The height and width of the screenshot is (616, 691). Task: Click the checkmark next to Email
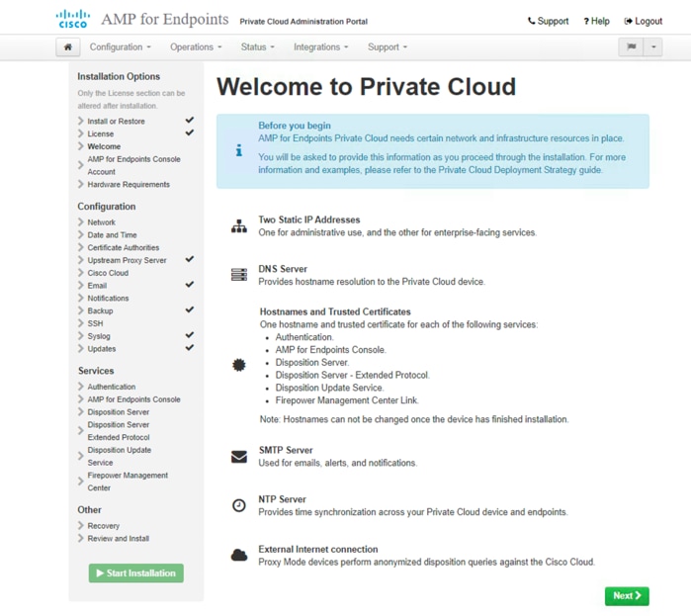(x=190, y=285)
